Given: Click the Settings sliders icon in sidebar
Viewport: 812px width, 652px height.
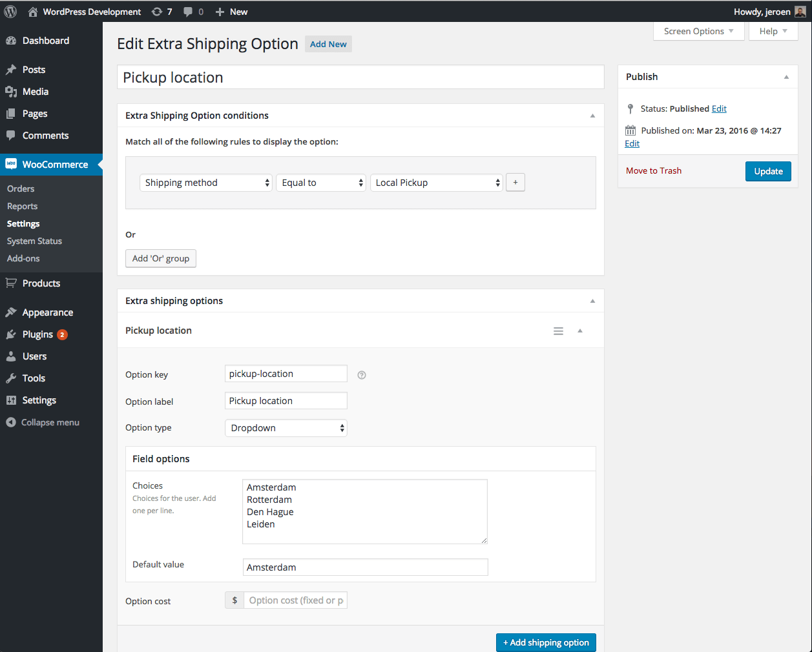Looking at the screenshot, I should pyautogui.click(x=11, y=400).
